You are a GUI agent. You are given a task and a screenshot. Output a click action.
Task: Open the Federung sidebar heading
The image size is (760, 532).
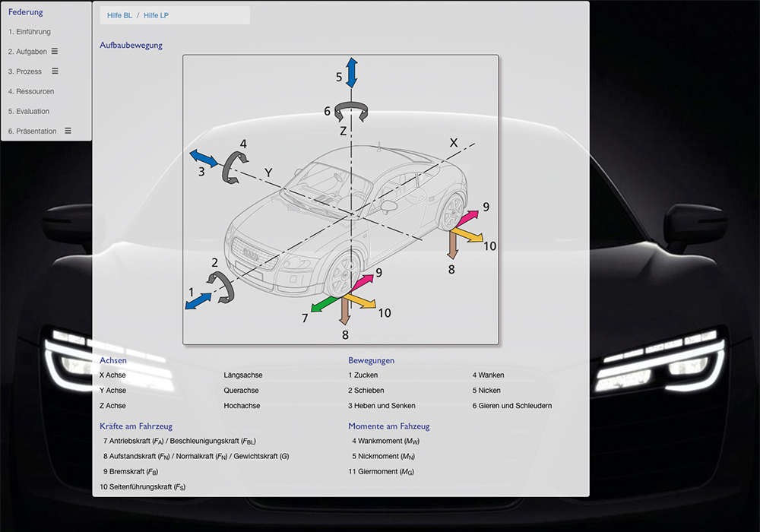[x=26, y=12]
